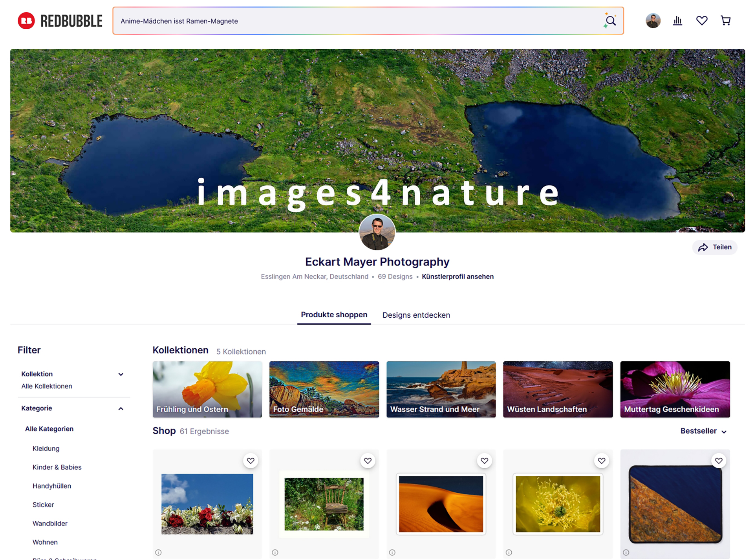The height and width of the screenshot is (560, 754).
Task: Collapse the Kategorie filter chevron
Action: [x=121, y=409]
